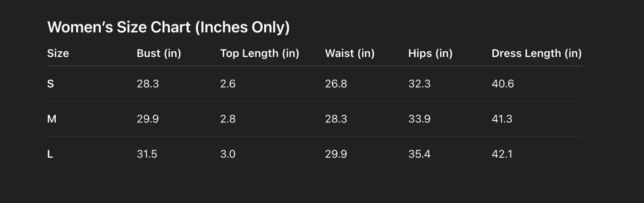Click the small top length 2.6

tap(228, 84)
